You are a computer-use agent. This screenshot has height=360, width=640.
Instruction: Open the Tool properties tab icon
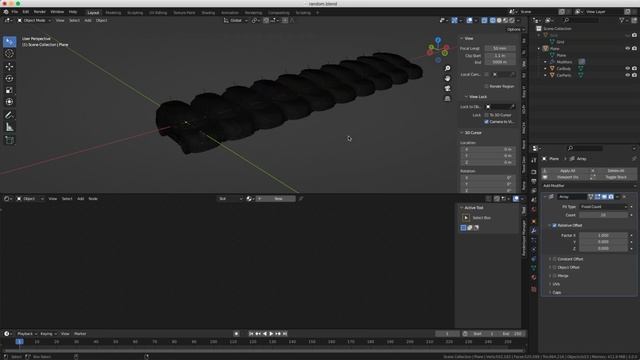533,160
